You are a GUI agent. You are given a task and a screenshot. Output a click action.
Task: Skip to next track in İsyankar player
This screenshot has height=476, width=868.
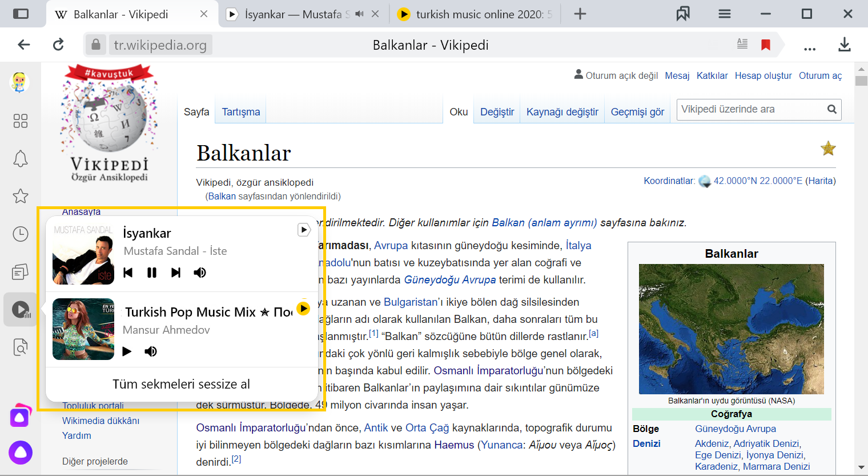tap(176, 273)
